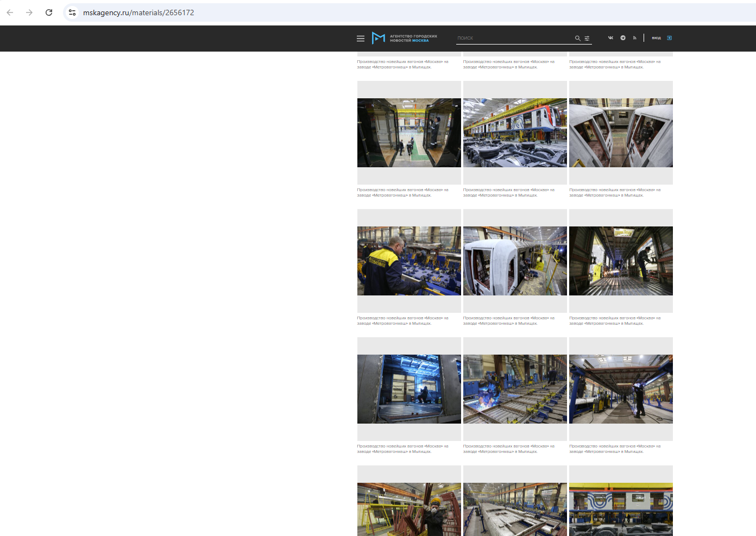This screenshot has width=756, height=536.
Task: Open the VK social page
Action: (610, 38)
